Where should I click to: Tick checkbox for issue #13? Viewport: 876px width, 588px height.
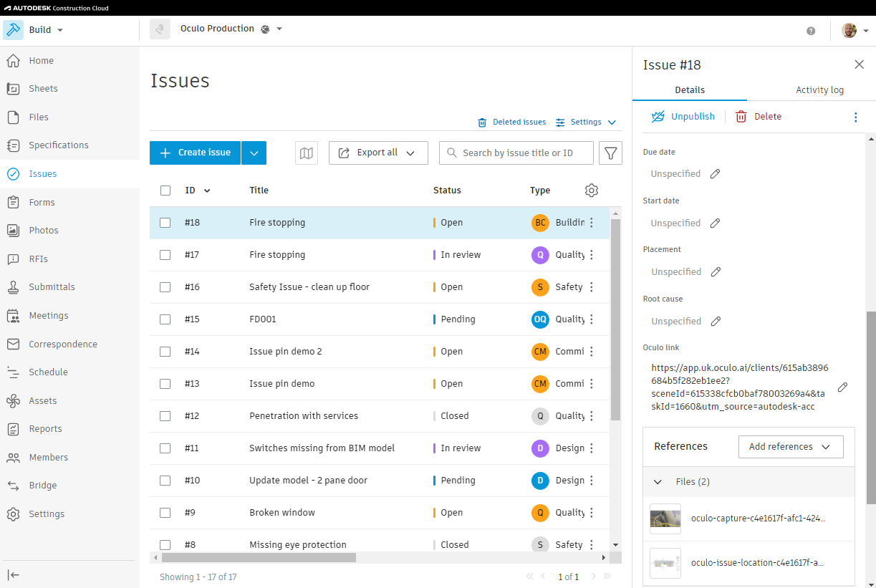click(x=165, y=384)
